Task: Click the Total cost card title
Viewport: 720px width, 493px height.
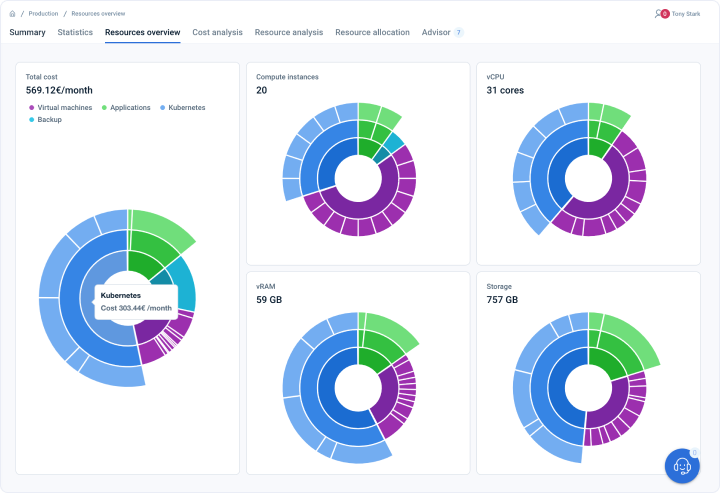Action: (41, 77)
